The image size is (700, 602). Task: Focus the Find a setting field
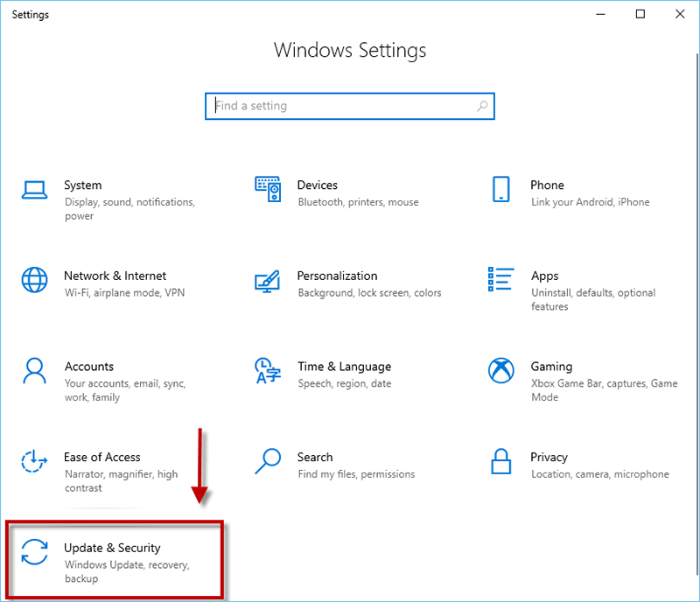pyautogui.click(x=350, y=106)
